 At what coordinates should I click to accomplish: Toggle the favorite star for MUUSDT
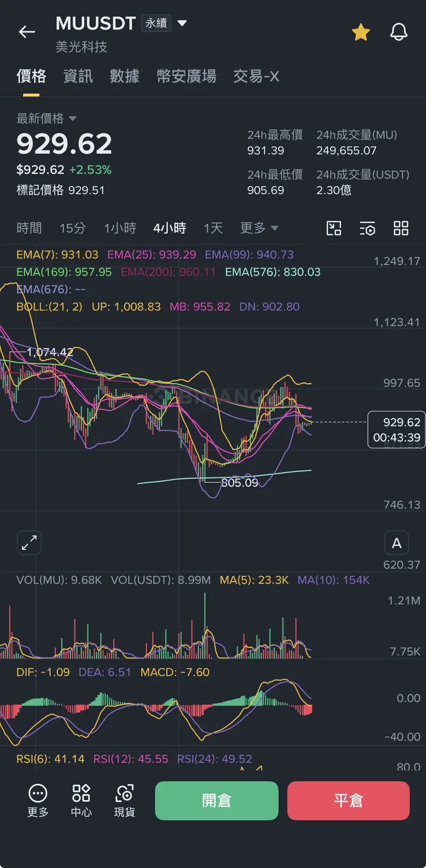(x=361, y=32)
